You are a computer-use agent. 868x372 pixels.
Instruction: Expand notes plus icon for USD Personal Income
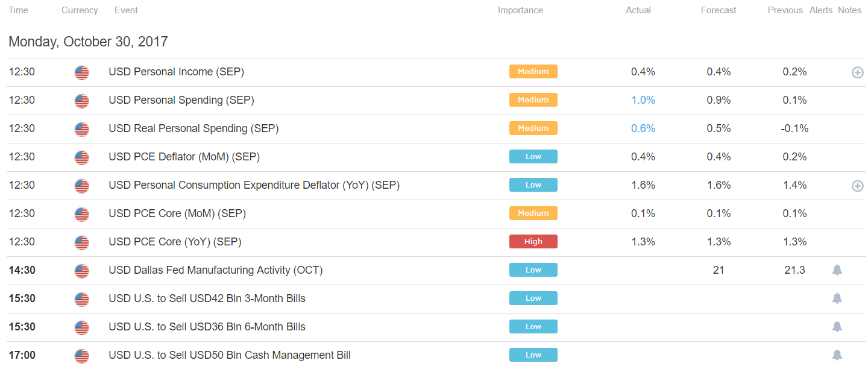coord(857,72)
